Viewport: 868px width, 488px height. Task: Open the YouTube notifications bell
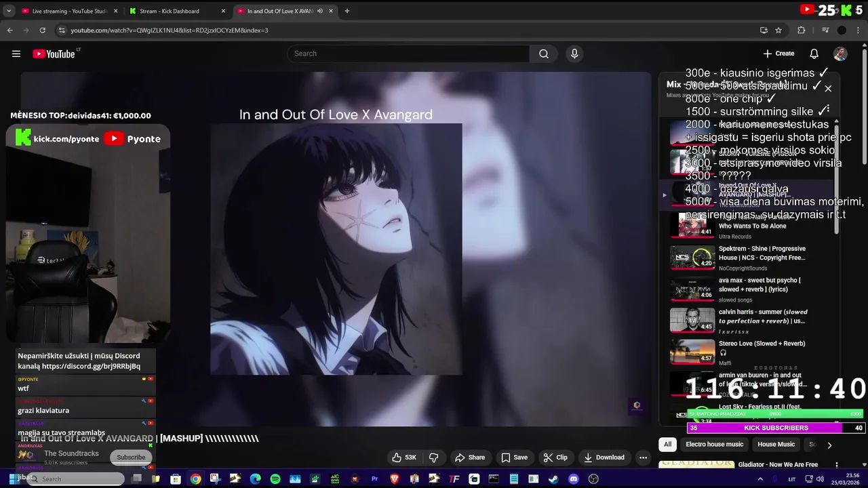point(814,54)
